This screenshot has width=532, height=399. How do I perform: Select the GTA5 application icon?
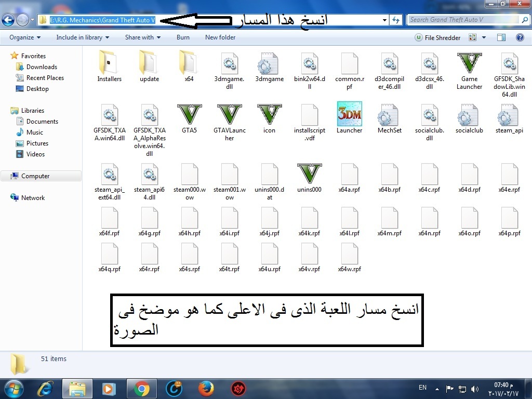click(189, 115)
